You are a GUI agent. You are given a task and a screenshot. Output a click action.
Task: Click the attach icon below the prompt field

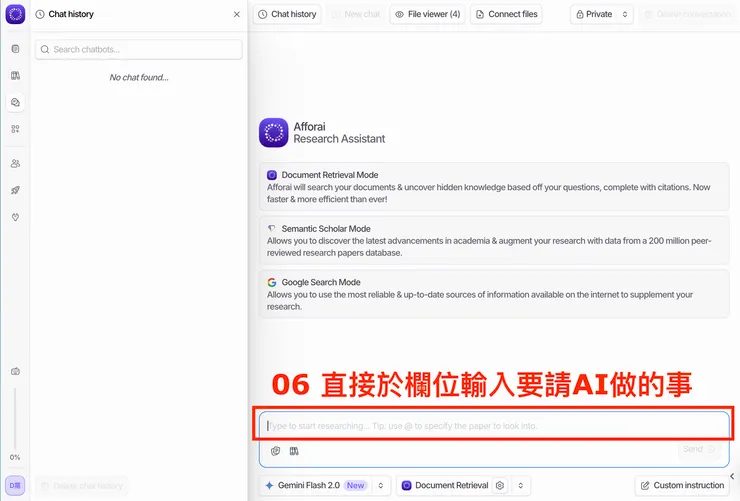[x=276, y=451]
